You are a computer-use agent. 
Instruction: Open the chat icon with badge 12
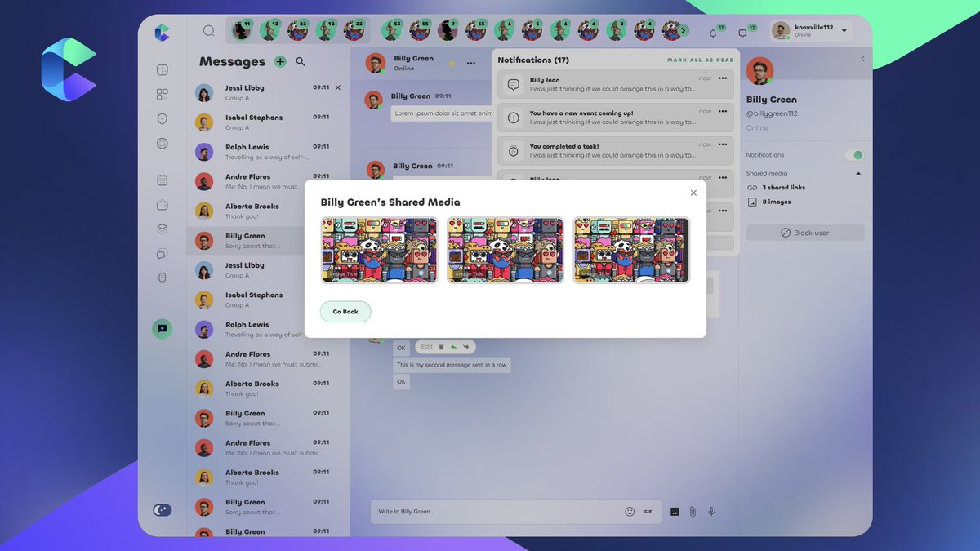tap(742, 33)
